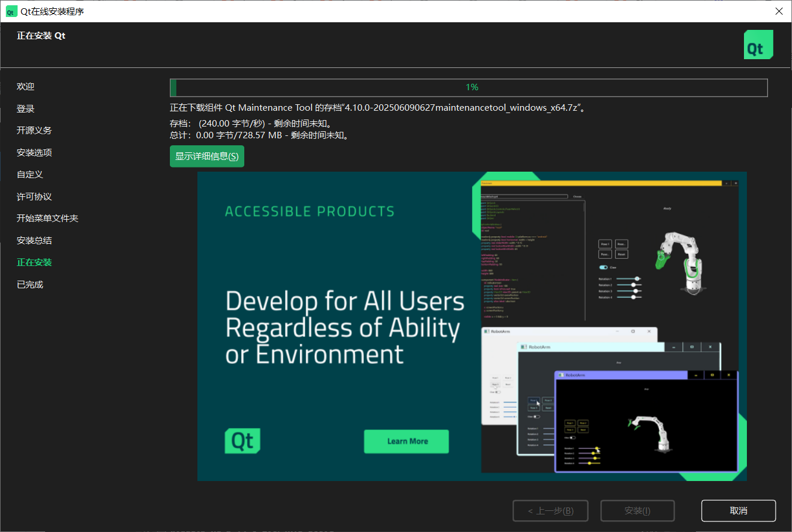
Task: Select 自定义 step in sidebar
Action: click(x=30, y=175)
